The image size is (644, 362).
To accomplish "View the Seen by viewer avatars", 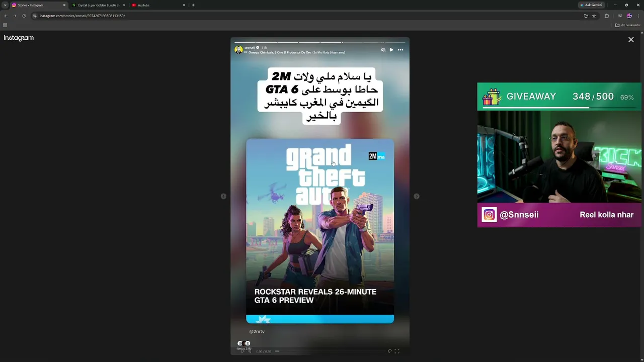I will pos(244,343).
